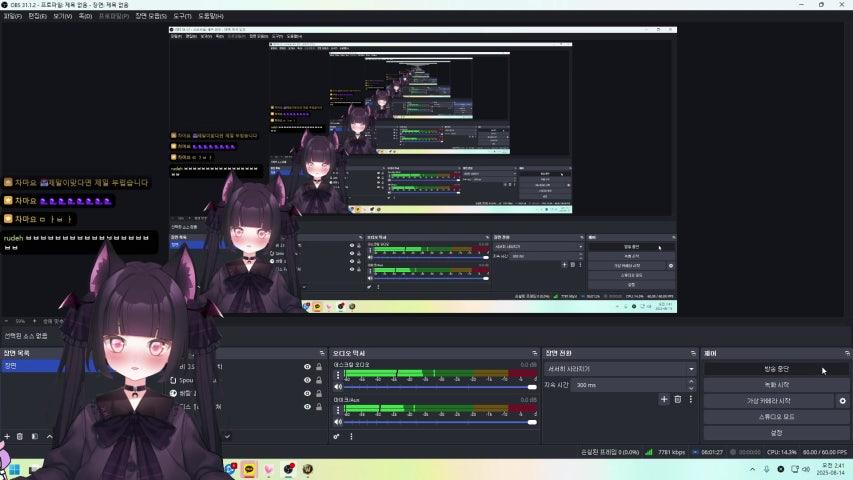Screen dimensions: 853x480
Task: Click the taskbar clock showing 2:41
Action: [831, 469]
